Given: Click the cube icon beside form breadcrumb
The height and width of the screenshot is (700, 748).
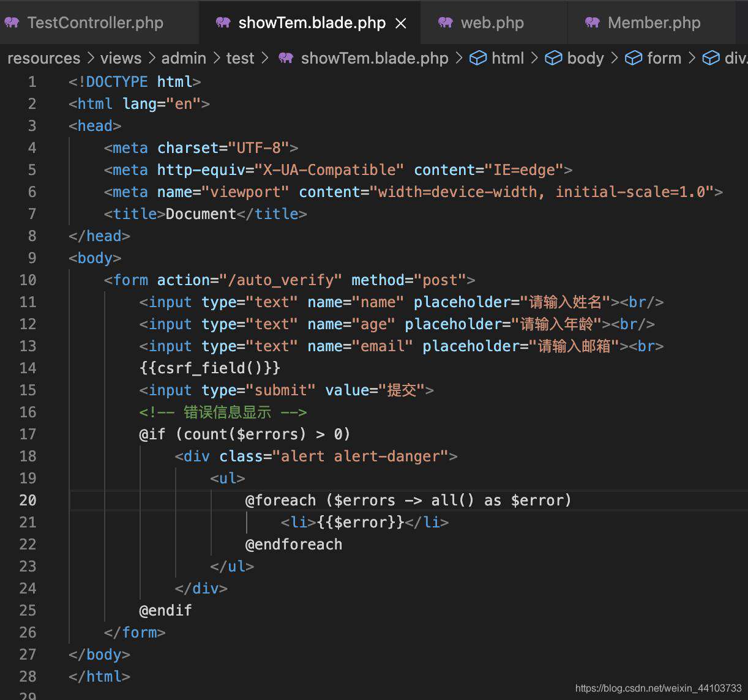Looking at the screenshot, I should click(x=633, y=58).
